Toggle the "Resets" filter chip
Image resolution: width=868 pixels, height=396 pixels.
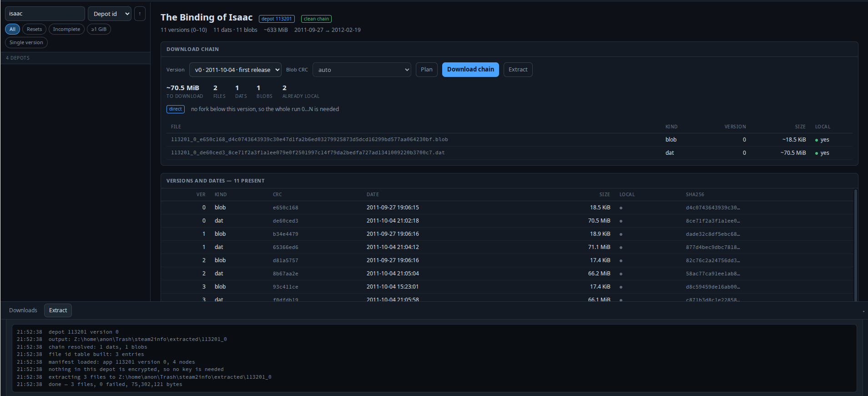click(x=34, y=29)
